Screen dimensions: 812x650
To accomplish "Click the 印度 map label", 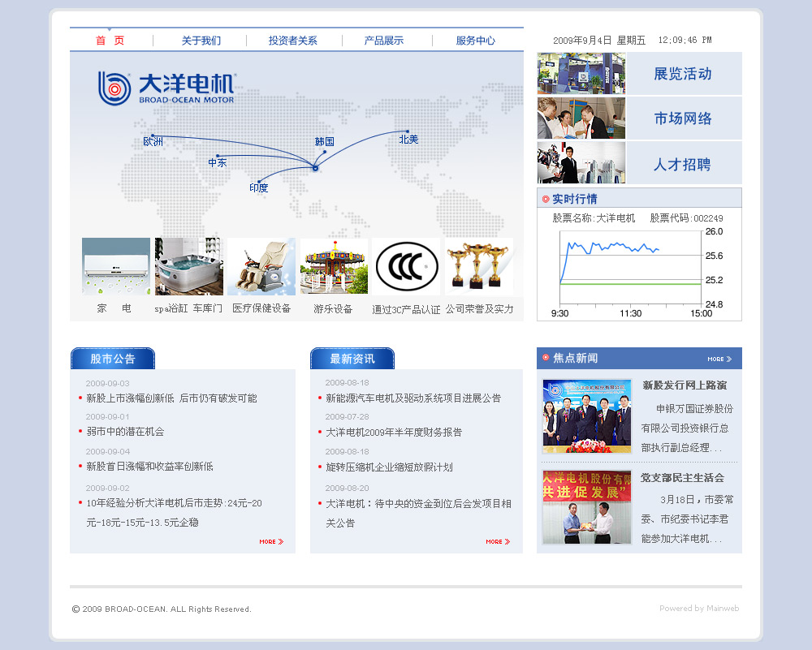I will point(259,187).
